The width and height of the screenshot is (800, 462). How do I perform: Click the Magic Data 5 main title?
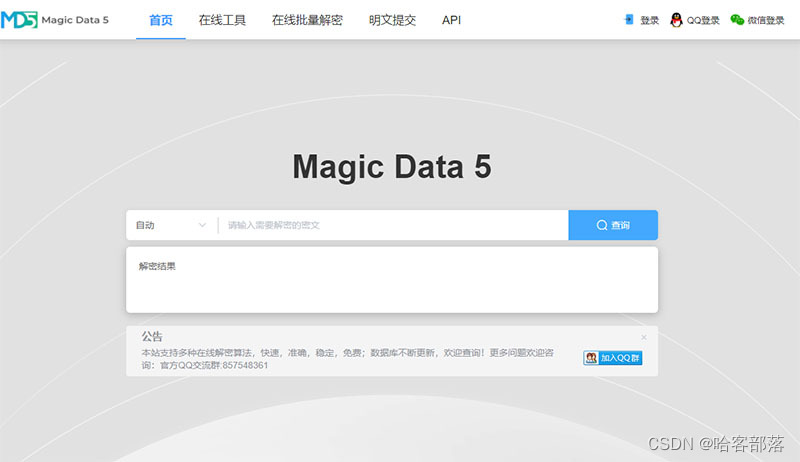pos(392,167)
